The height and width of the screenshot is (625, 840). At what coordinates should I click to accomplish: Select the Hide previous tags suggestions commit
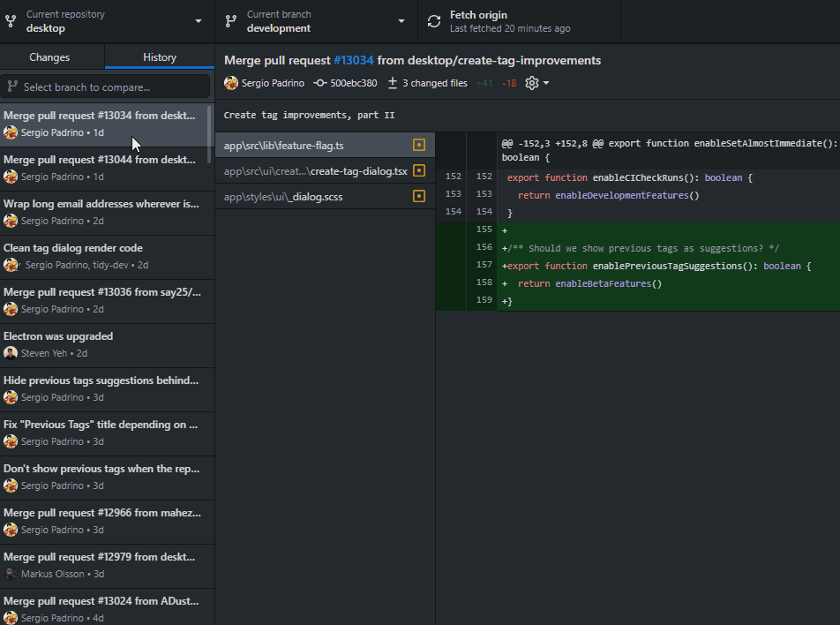pos(107,389)
